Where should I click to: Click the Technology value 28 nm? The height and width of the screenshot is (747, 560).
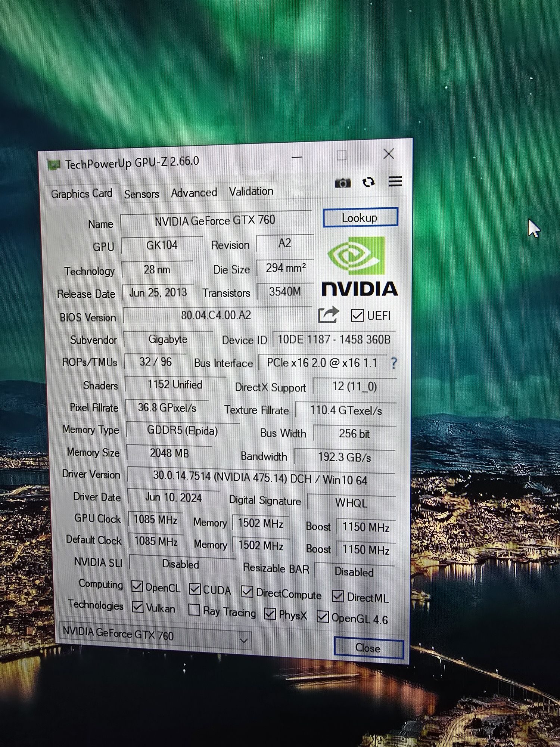157,270
